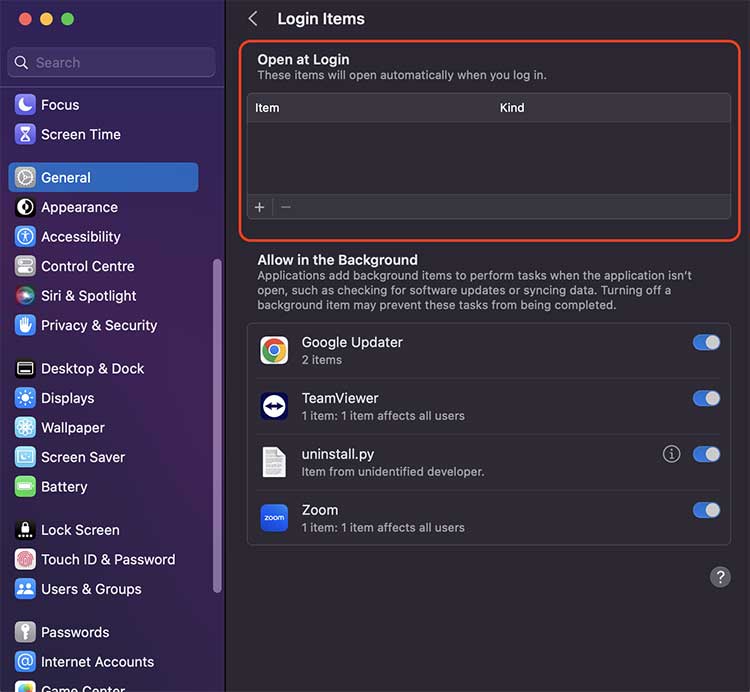Click the Screen Time hourglass icon
This screenshot has height=692, width=750.
tap(25, 134)
